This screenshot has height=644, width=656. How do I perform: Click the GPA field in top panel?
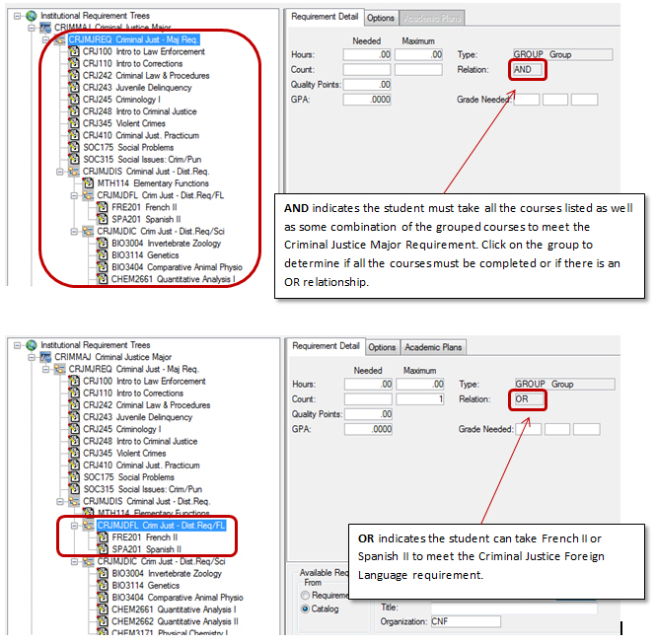coord(367,100)
